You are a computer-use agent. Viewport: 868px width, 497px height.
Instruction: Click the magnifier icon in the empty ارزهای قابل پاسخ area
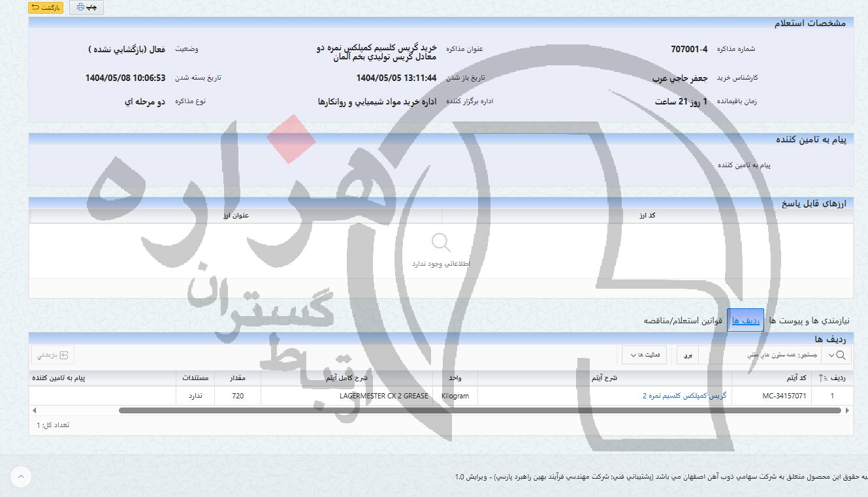[x=442, y=242]
